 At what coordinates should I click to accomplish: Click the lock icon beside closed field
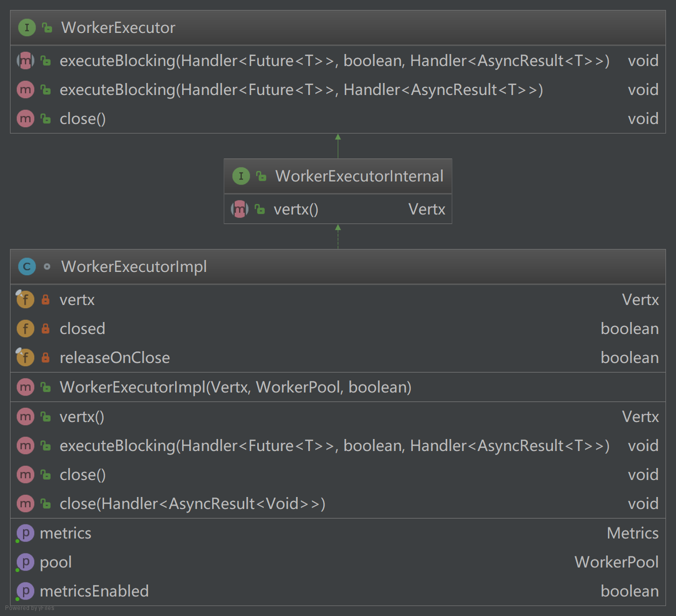click(46, 328)
